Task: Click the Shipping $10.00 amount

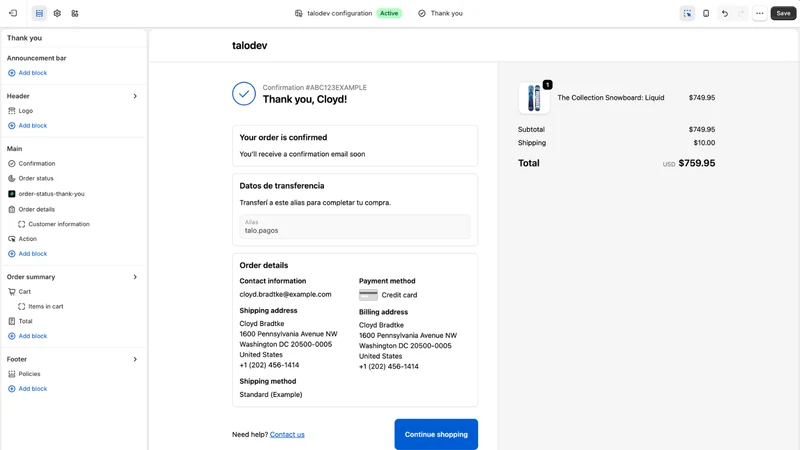Action: point(704,143)
